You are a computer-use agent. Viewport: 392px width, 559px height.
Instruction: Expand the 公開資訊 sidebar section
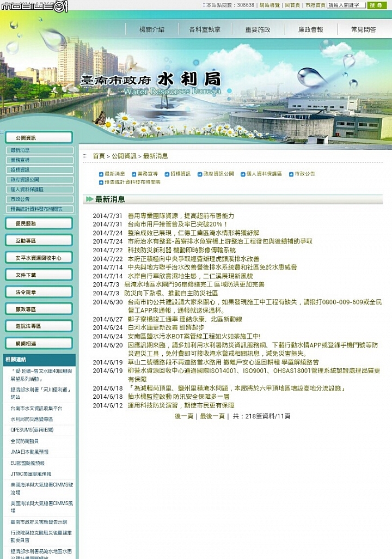point(39,138)
